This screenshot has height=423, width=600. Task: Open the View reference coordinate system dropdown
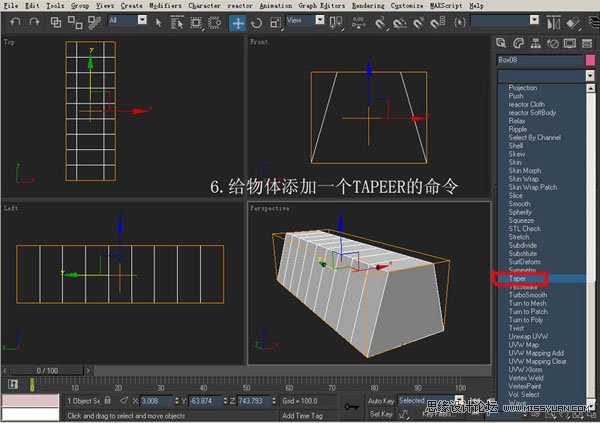pos(304,20)
